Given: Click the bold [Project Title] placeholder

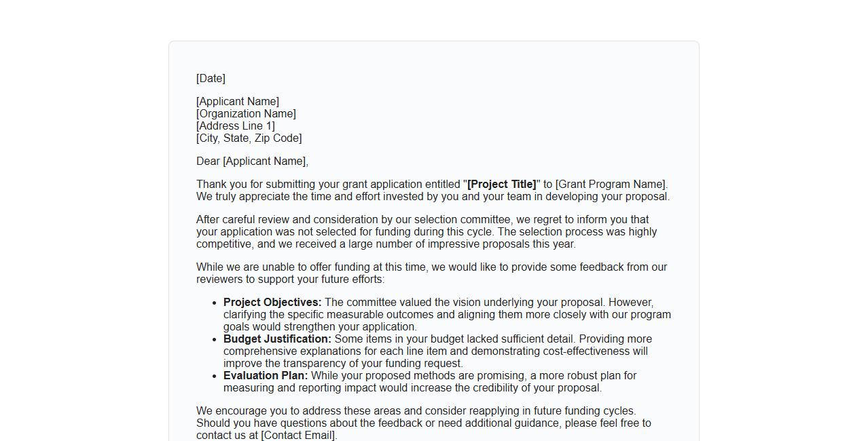Looking at the screenshot, I should tap(501, 185).
